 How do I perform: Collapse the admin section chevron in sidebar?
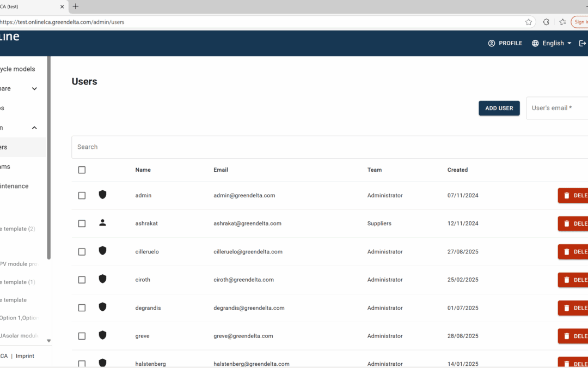[34, 128]
